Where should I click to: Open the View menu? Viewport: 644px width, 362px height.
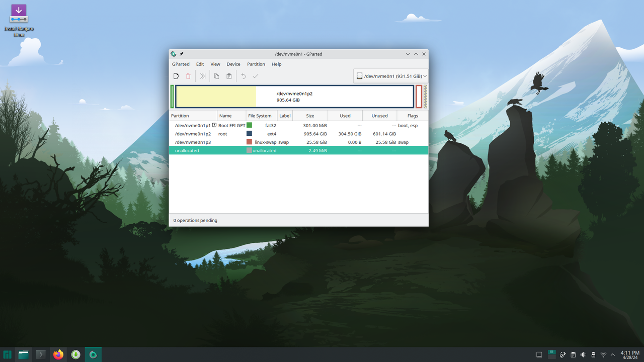coord(215,64)
